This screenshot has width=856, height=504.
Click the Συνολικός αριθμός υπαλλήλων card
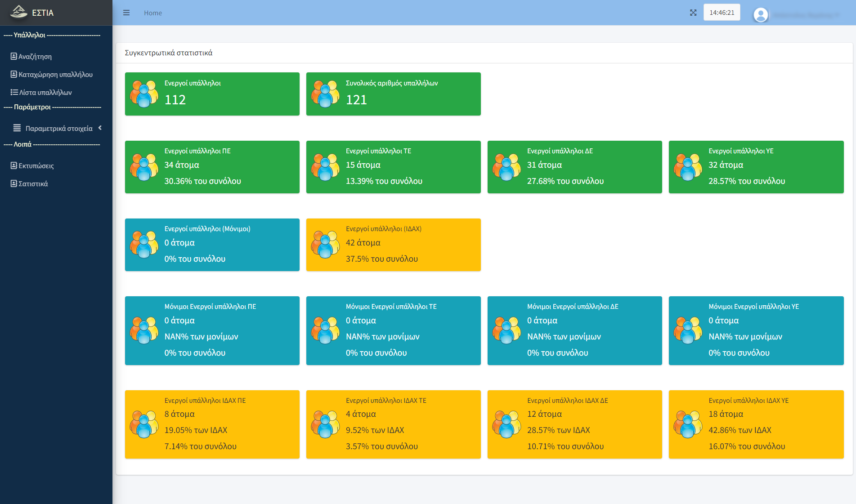(394, 94)
